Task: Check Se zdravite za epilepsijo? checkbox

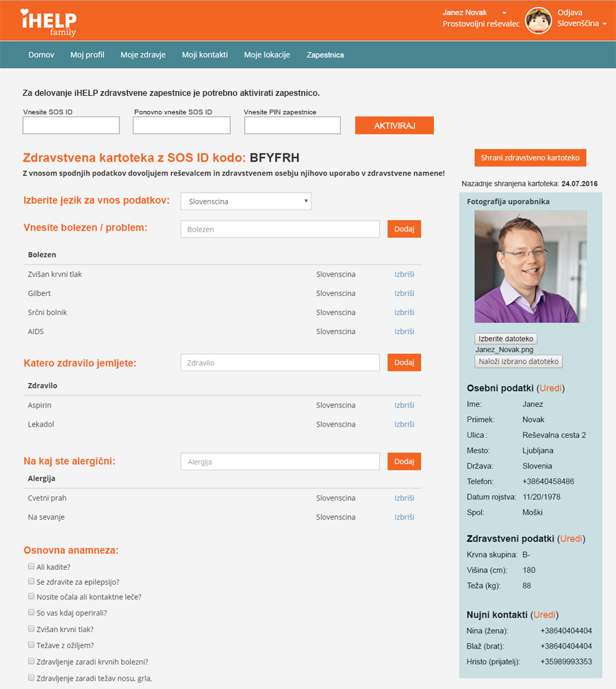Action: point(31,581)
